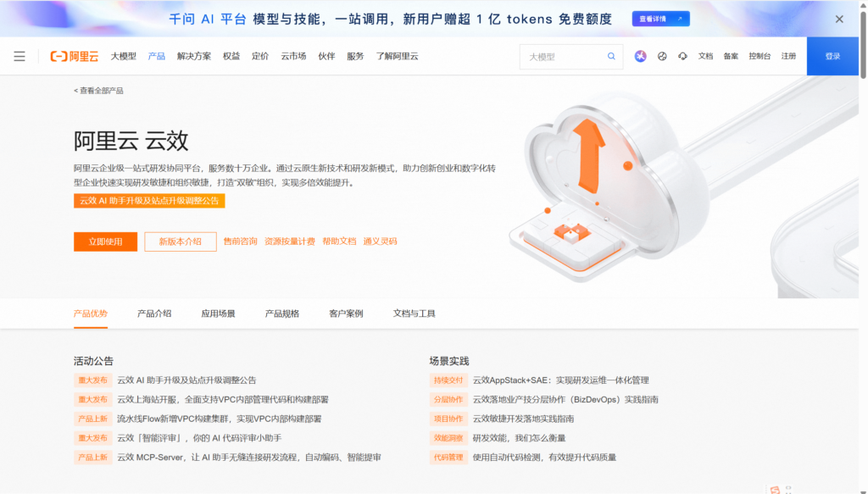Open the 了解阿里云 menu
868x494 pixels.
pyautogui.click(x=398, y=57)
